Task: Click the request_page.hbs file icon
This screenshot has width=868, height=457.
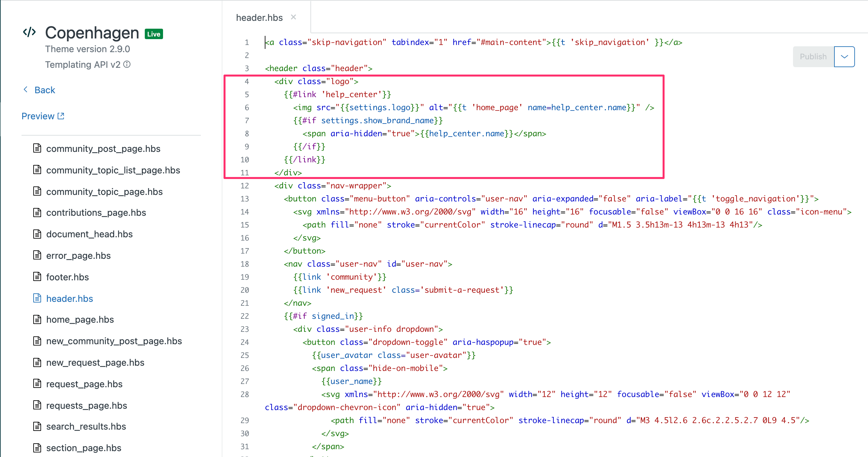Action: click(37, 384)
